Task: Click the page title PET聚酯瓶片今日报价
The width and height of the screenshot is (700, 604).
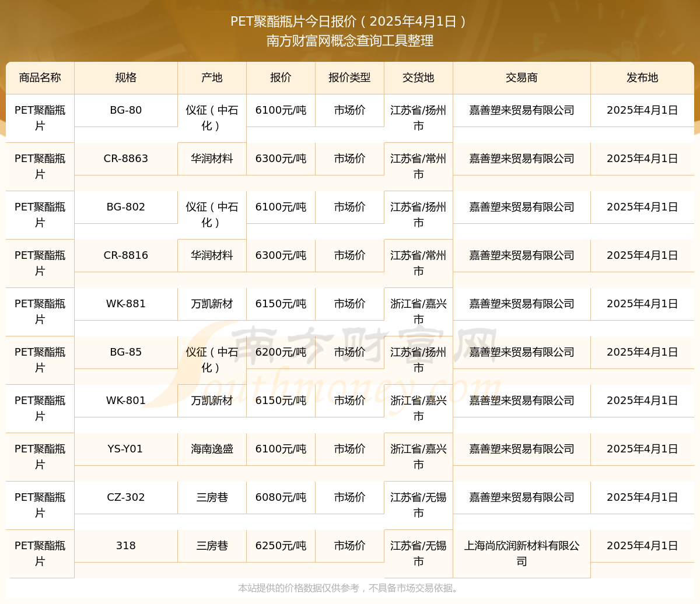Action: pos(350,22)
